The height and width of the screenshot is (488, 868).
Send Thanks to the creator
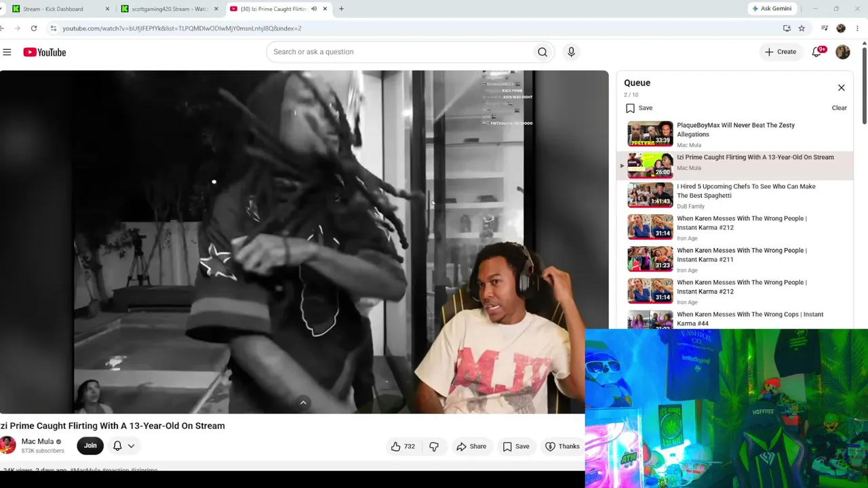[x=562, y=447]
